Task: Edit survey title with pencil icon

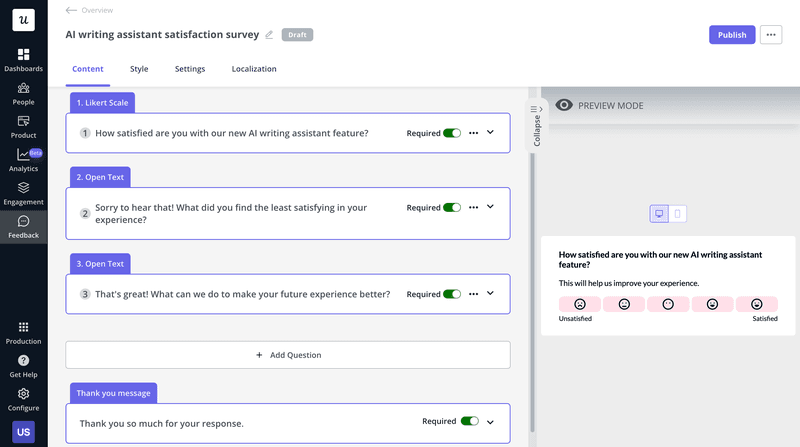Action: pos(269,35)
